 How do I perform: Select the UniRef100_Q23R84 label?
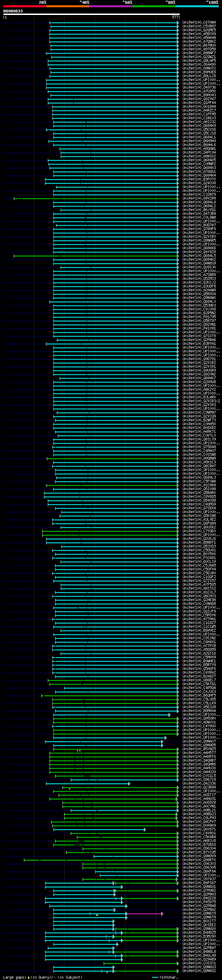click(199, 788)
